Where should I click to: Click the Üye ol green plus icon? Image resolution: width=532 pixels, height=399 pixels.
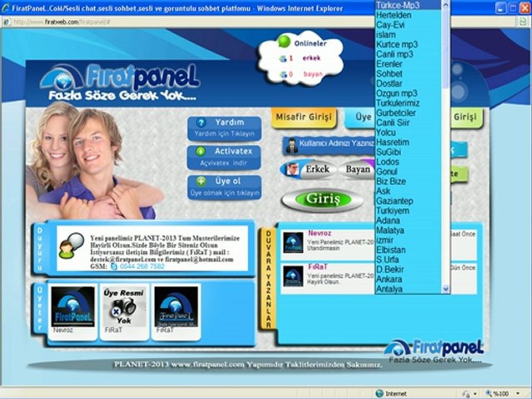201,181
